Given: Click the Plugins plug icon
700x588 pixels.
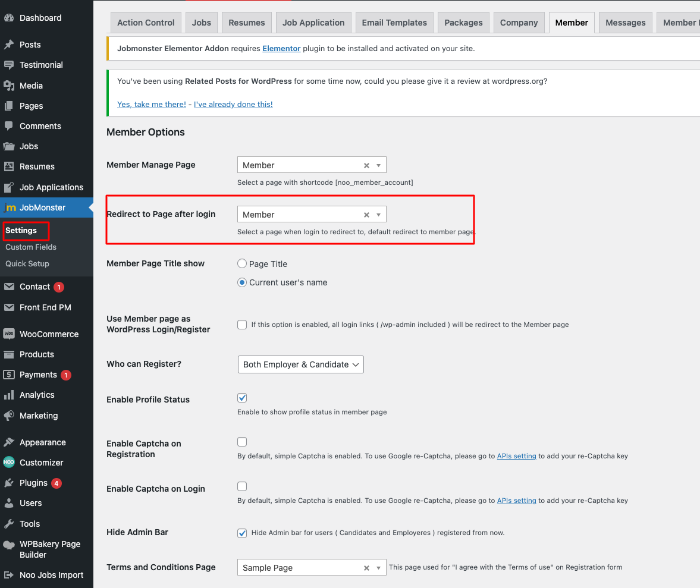Looking at the screenshot, I should point(9,483).
